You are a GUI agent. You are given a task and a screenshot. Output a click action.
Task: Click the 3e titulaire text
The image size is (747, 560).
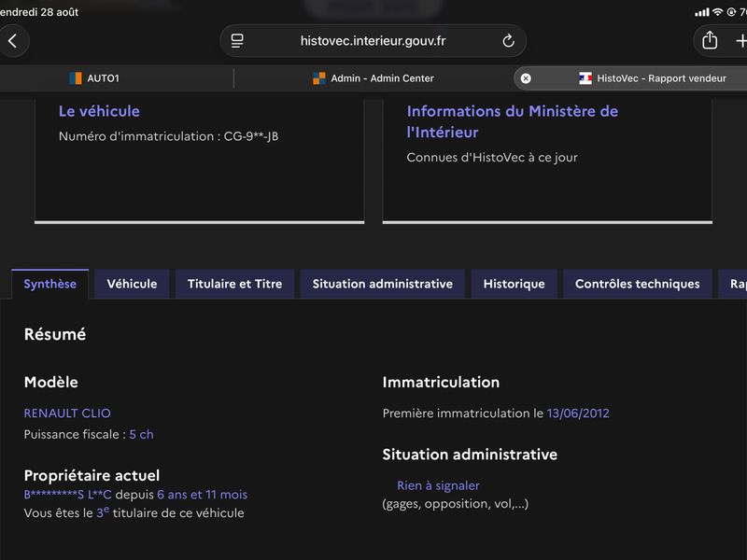171,512
